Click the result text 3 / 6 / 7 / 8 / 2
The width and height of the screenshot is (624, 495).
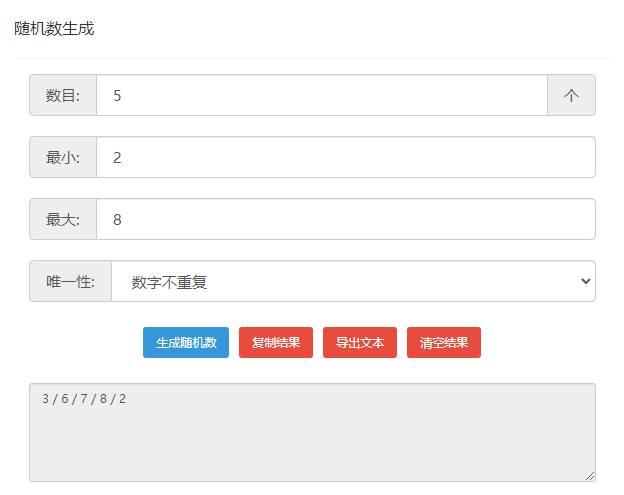(x=84, y=399)
